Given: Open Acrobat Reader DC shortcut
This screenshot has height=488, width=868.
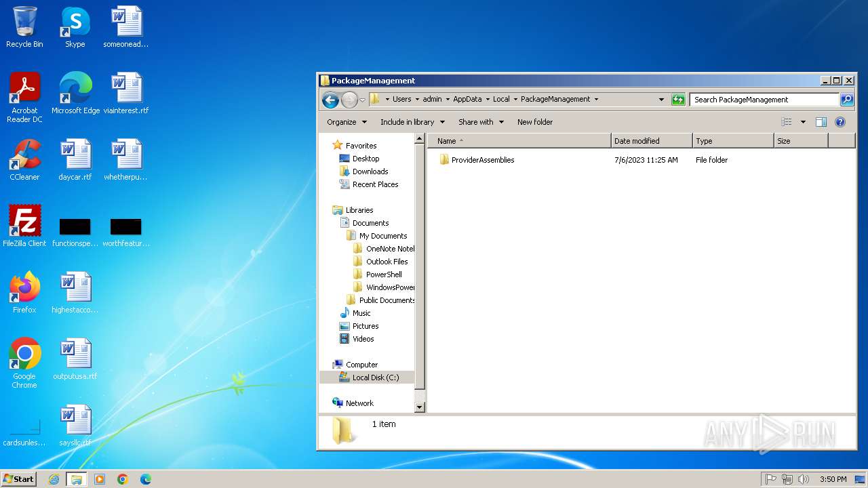Looking at the screenshot, I should click(24, 97).
